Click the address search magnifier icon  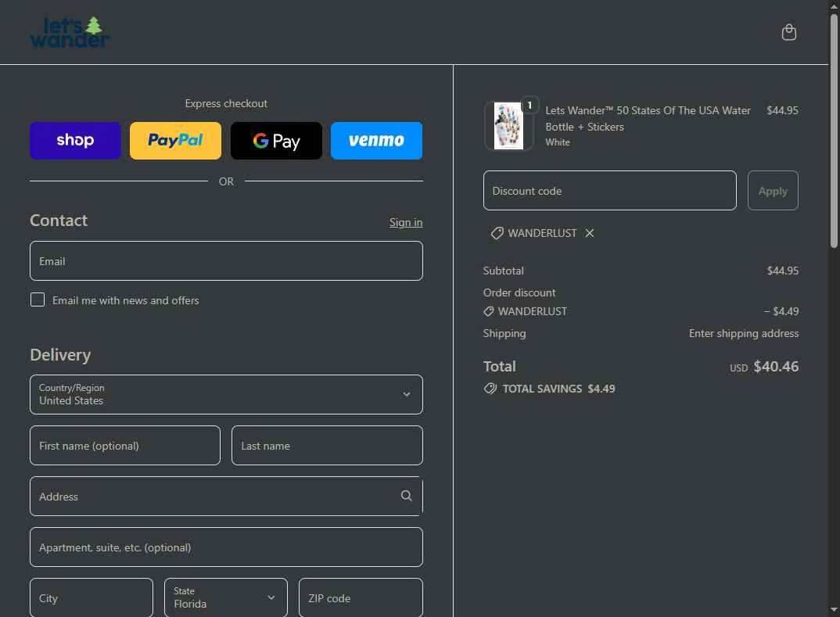click(407, 496)
